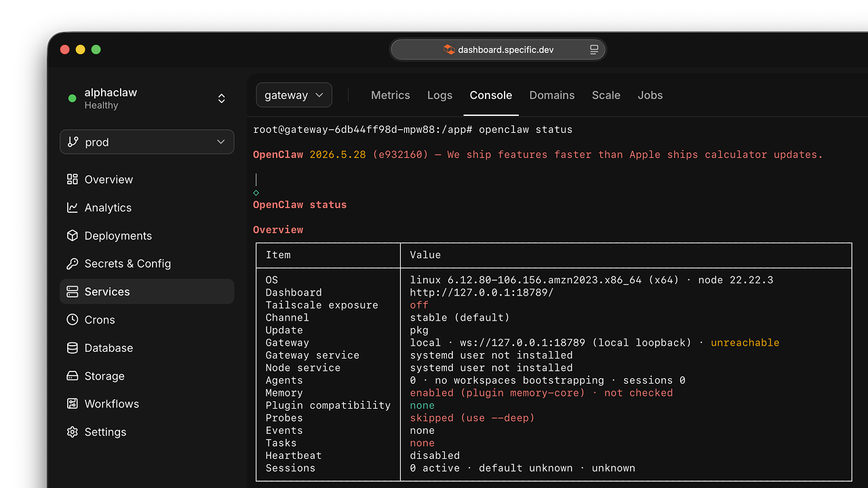The image size is (868, 488).
Task: Click the Memory 'enabled (plugin memory-core)' value
Action: pos(497,392)
